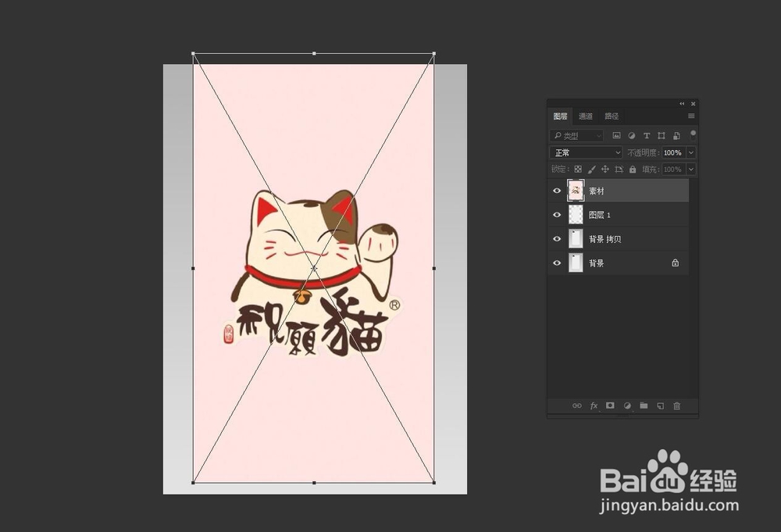Select the 背景 拷贝 layer thumbnail

pos(576,239)
